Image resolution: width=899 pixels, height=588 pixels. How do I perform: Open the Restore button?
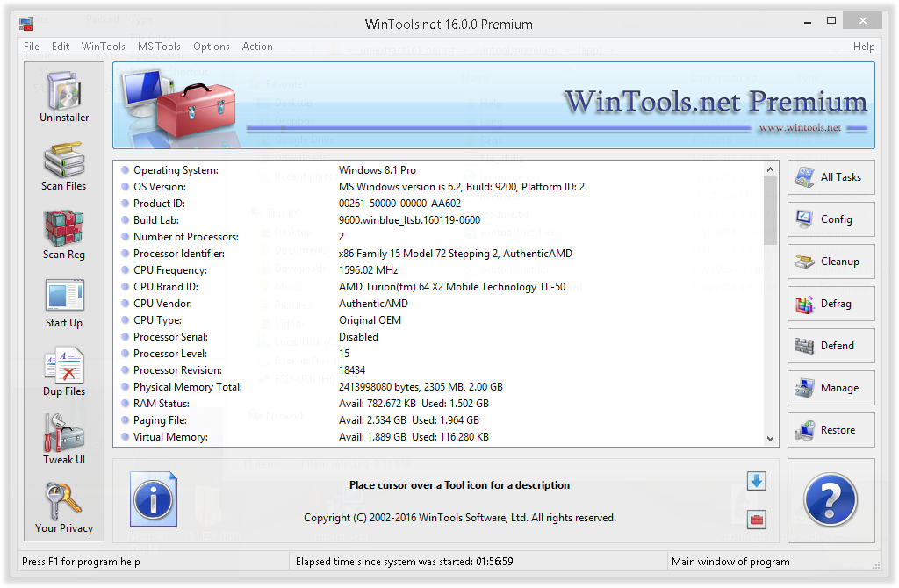[831, 430]
